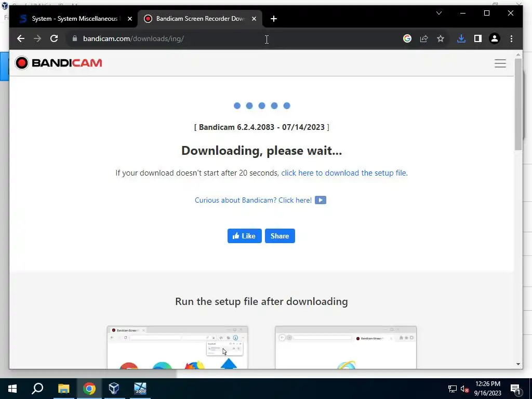Screen dimensions: 532x399
Task: Open the Bandicam hamburger menu
Action: point(500,63)
